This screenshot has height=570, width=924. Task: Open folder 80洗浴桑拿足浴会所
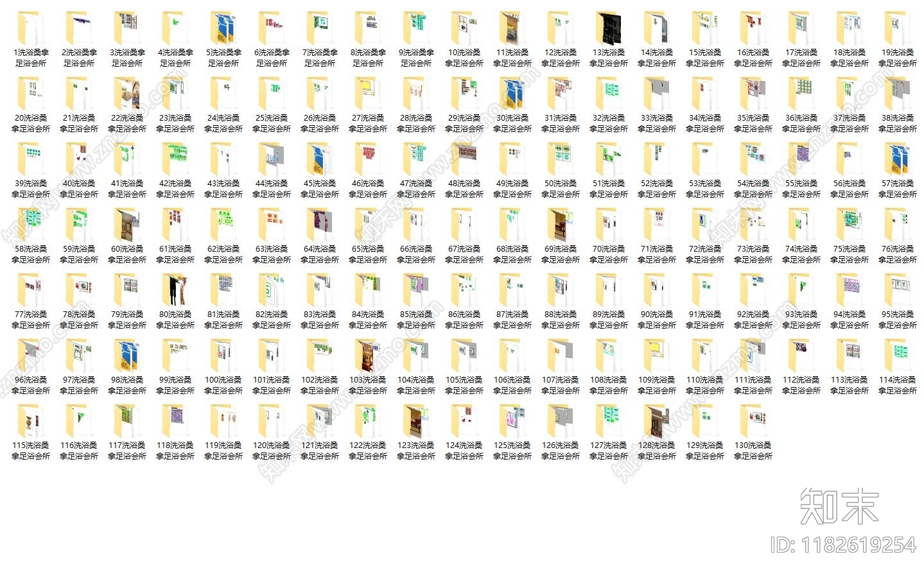[x=175, y=302]
